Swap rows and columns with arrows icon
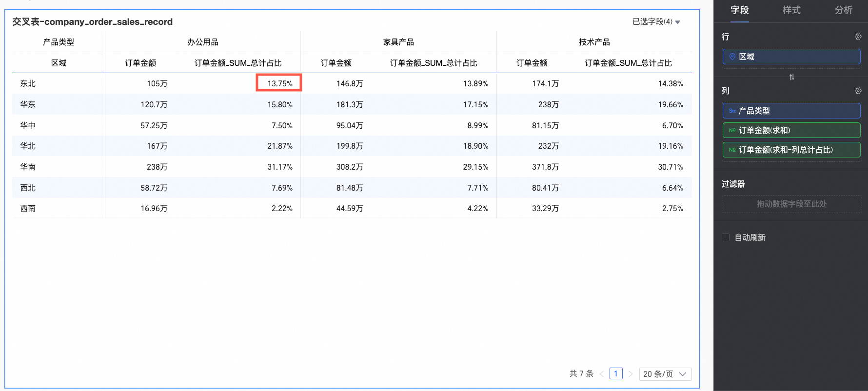868x391 pixels. tap(791, 77)
